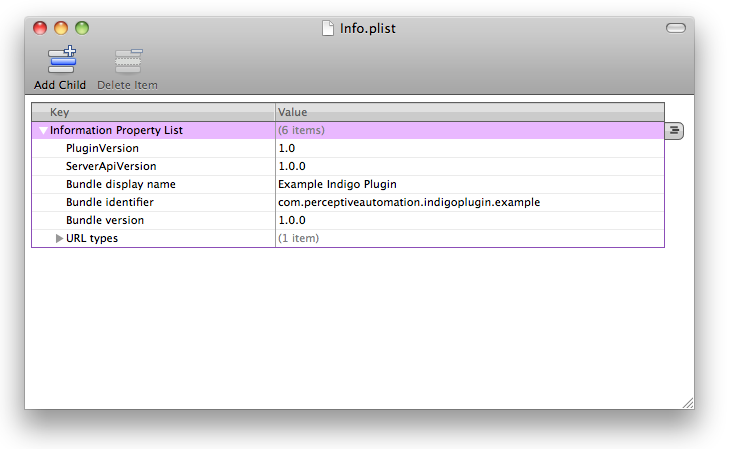731x449 pixels.
Task: Click the Add Child toolbar icon
Action: point(62,60)
